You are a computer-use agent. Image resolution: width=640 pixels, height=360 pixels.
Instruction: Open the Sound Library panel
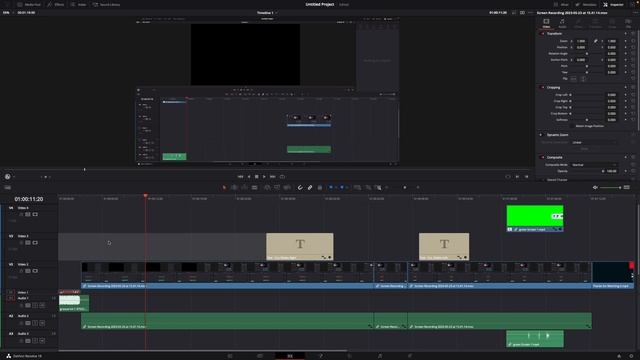(x=106, y=4)
